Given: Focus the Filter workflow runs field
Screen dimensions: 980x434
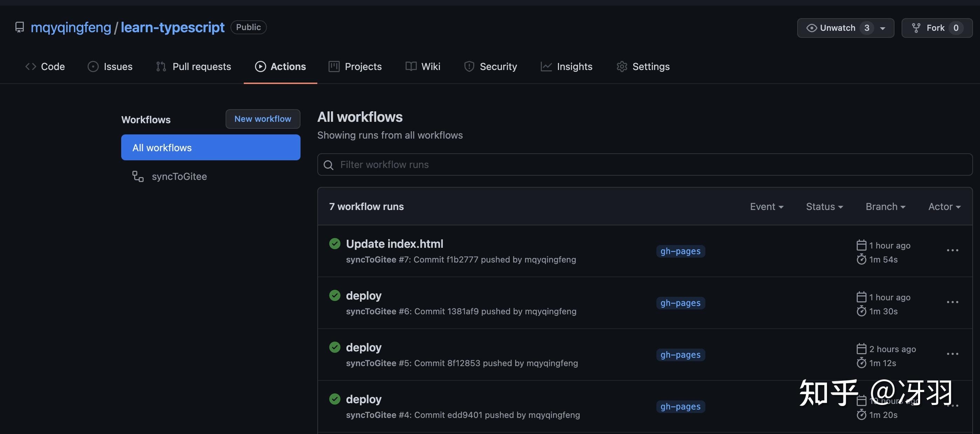Looking at the screenshot, I should pos(644,164).
